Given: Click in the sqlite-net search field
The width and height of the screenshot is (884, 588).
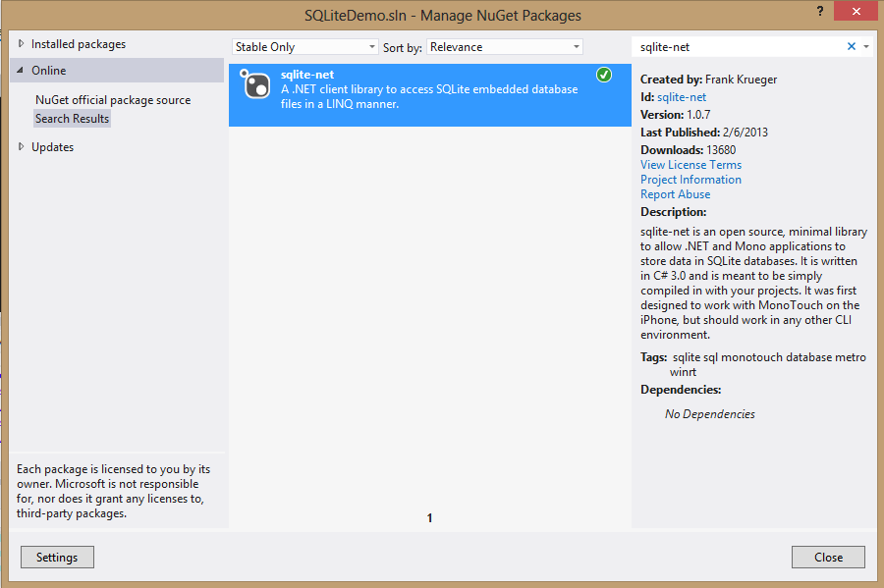Looking at the screenshot, I should [x=739, y=47].
